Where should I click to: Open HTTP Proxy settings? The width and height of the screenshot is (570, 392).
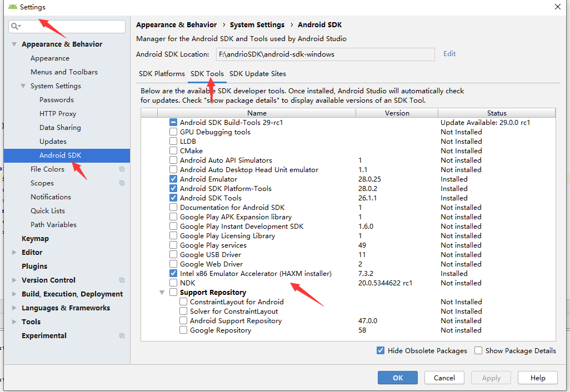point(57,114)
